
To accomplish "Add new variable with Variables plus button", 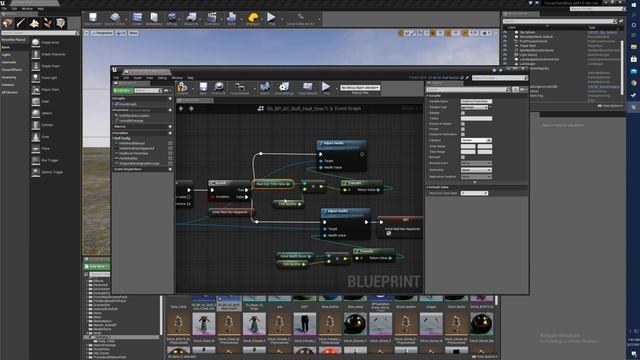I will [170, 133].
